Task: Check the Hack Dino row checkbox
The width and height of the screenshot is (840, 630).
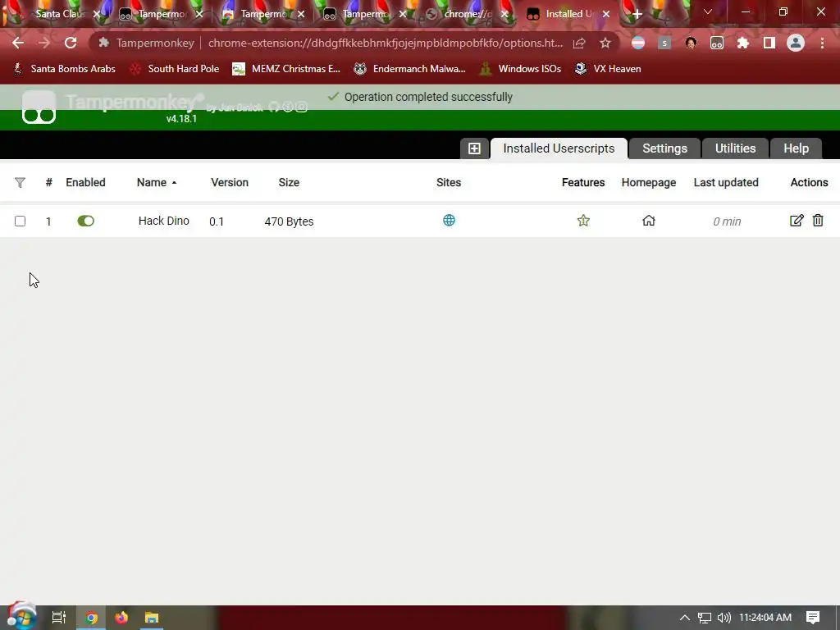Action: (x=20, y=221)
